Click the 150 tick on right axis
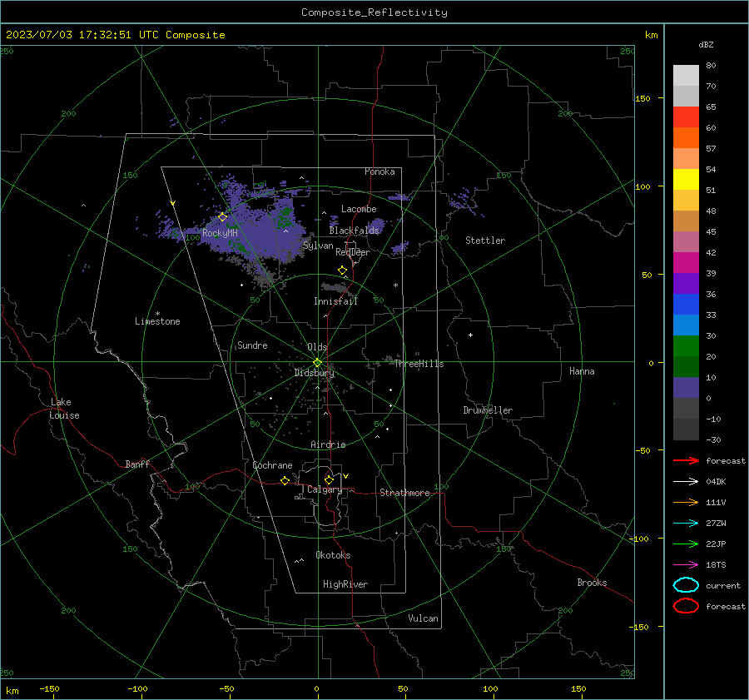 tap(642, 98)
